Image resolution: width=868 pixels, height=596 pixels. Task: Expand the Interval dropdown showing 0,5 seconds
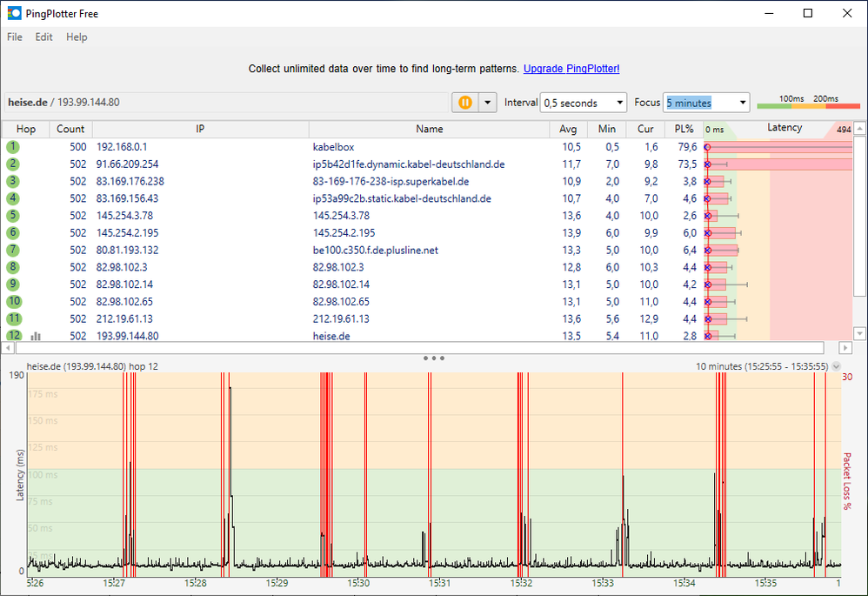point(583,103)
